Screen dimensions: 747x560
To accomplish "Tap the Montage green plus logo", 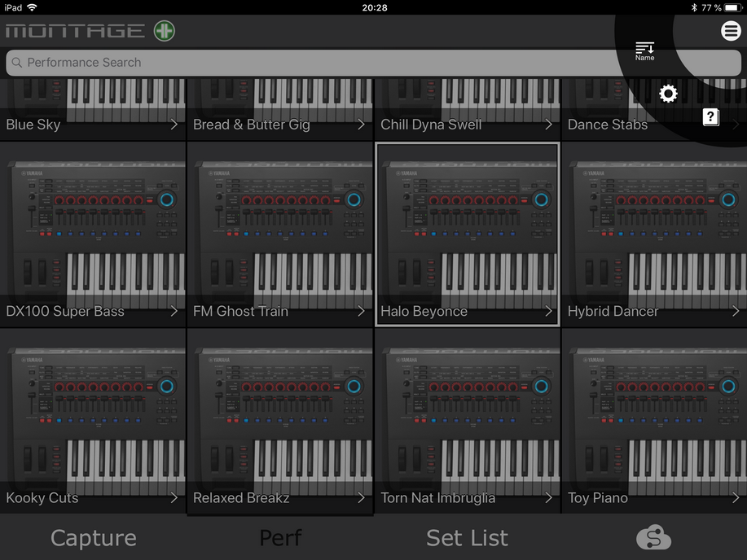I will click(165, 31).
